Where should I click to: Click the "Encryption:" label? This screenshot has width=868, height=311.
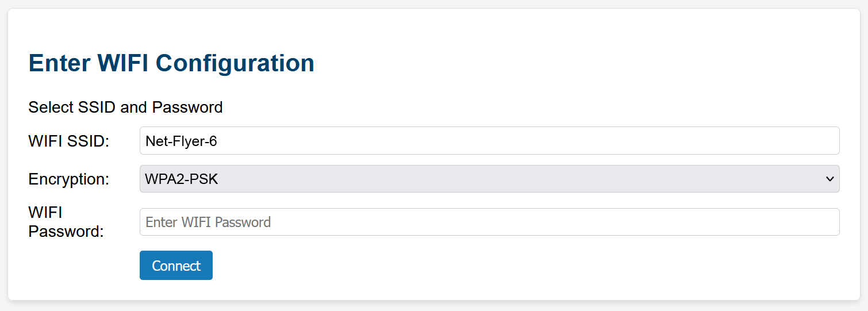(x=68, y=179)
